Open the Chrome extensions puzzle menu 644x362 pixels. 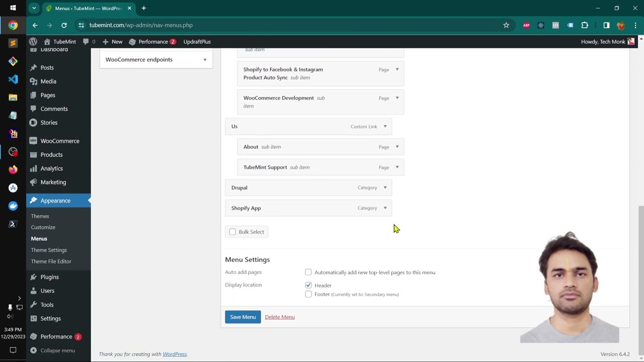585,25
